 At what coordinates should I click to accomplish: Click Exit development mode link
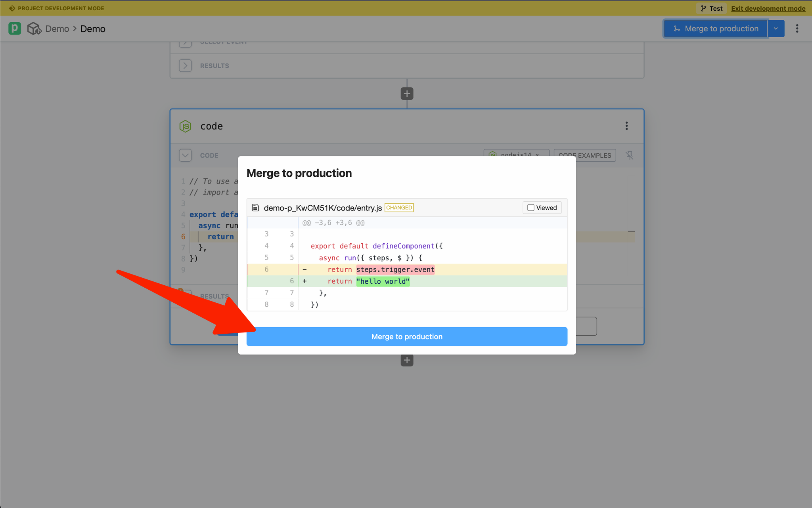pos(768,8)
